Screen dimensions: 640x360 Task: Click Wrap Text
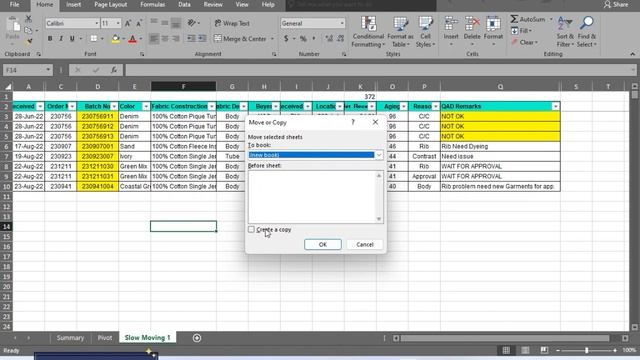click(x=232, y=23)
